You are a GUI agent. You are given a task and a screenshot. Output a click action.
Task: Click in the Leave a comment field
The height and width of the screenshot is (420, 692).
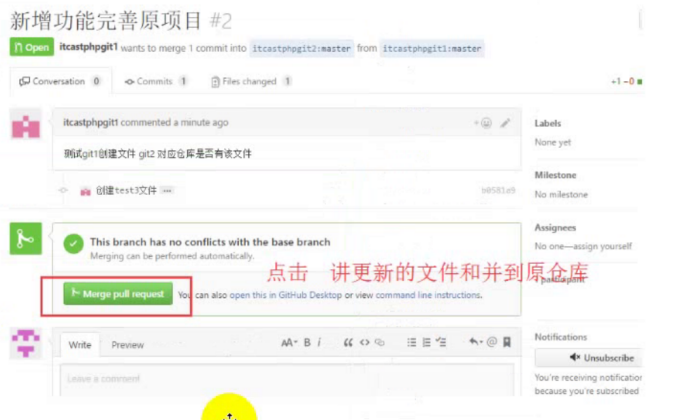(x=287, y=380)
